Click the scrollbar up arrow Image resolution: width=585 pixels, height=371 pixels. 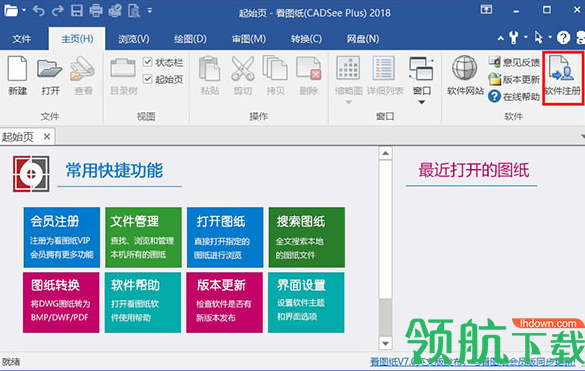pyautogui.click(x=385, y=153)
